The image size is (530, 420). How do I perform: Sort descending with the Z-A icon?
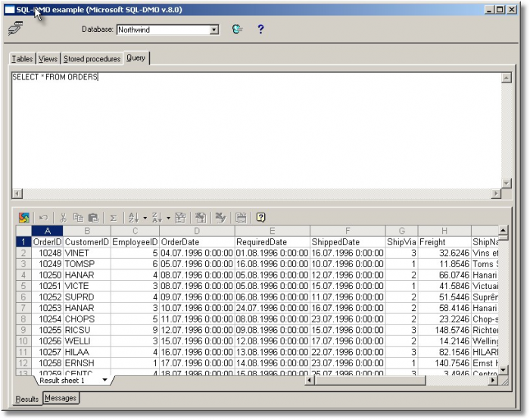tap(157, 218)
